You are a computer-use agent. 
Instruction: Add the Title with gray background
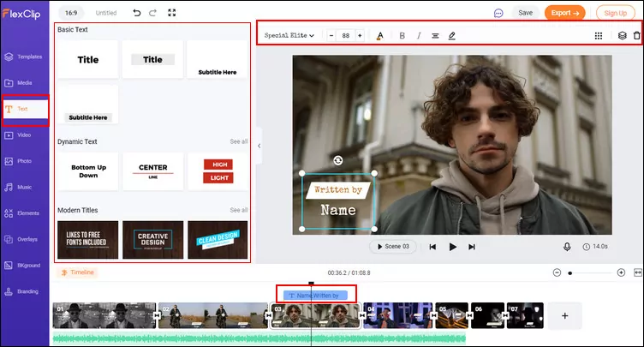[152, 60]
